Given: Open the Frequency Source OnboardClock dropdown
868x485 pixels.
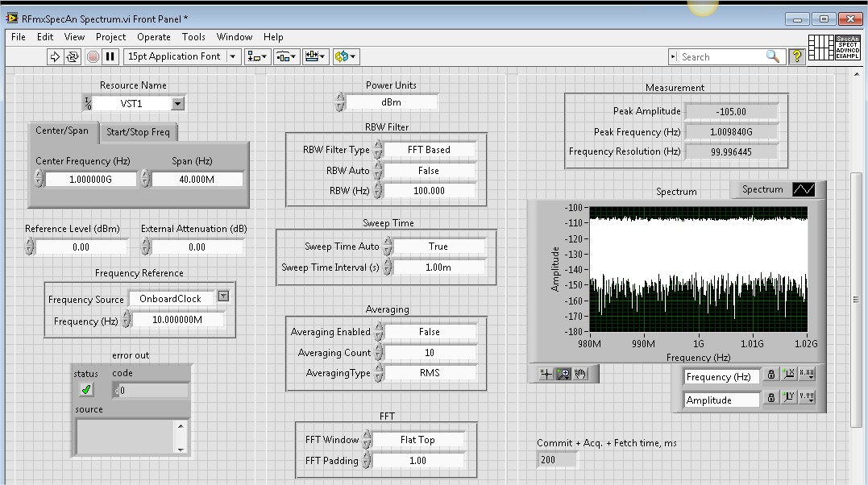Looking at the screenshot, I should 222,297.
